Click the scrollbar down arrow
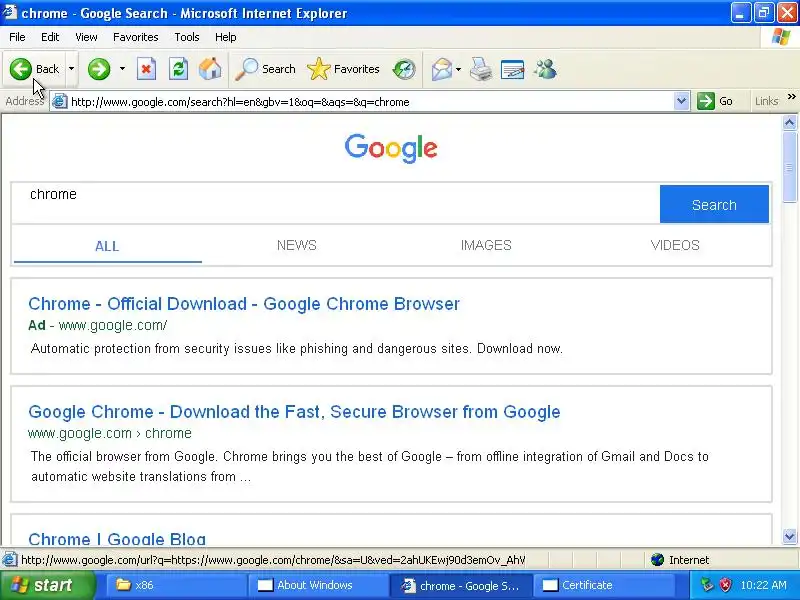The width and height of the screenshot is (800, 600). coord(789,536)
